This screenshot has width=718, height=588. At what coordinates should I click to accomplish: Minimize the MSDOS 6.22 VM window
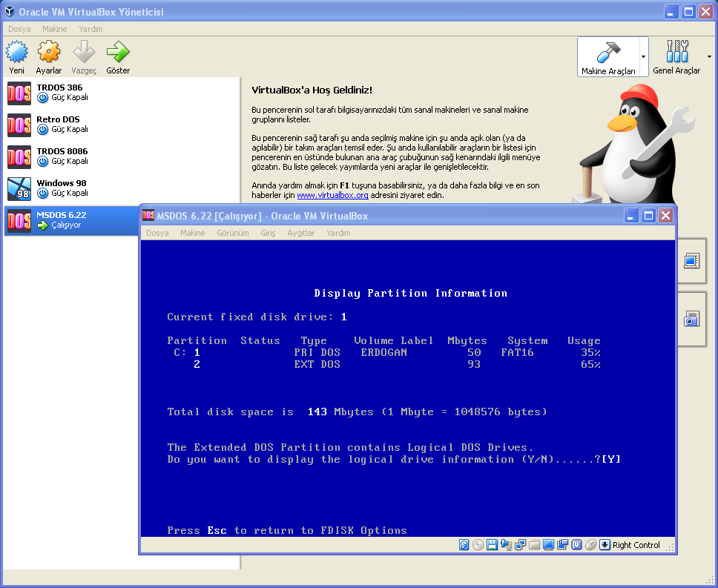pyautogui.click(x=631, y=216)
